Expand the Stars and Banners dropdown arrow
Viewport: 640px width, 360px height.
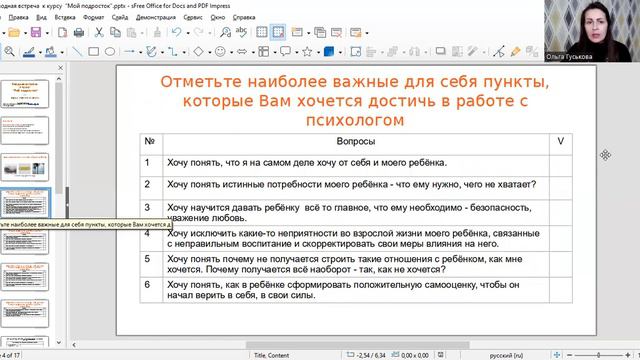coord(318,52)
